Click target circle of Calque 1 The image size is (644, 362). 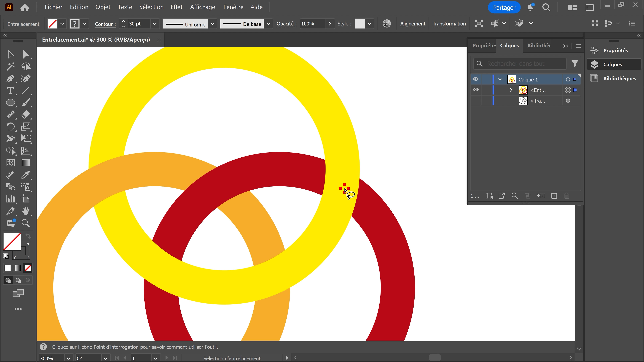pos(568,79)
